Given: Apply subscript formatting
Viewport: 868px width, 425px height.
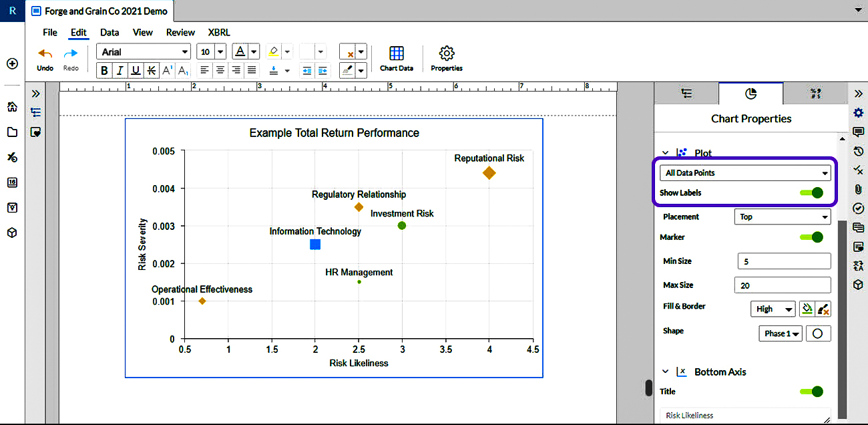Looking at the screenshot, I should point(183,70).
